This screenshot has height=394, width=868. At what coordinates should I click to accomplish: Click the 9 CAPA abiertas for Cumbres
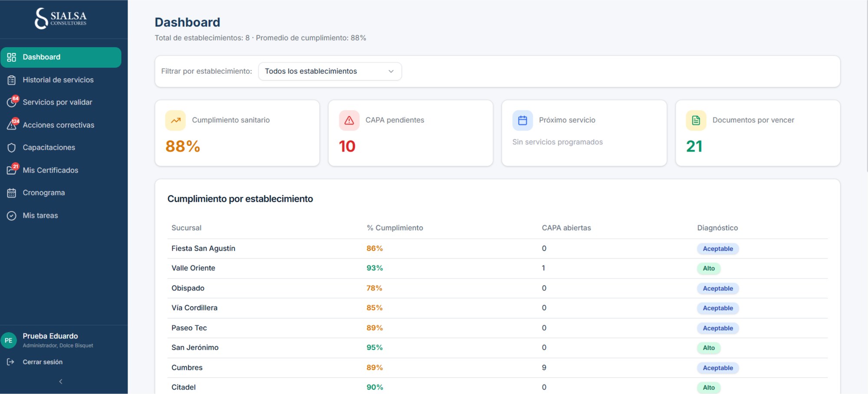point(544,368)
